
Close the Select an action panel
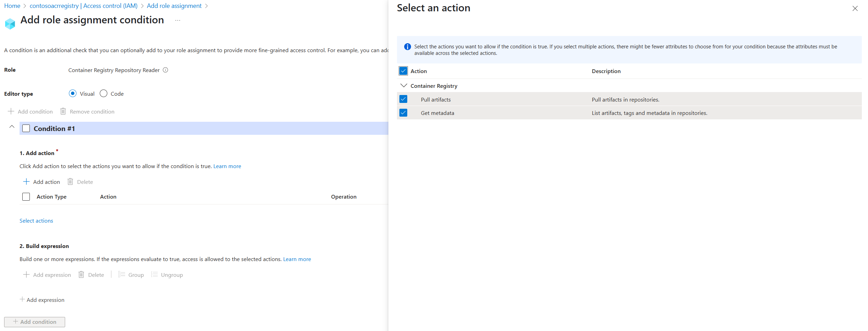pos(855,9)
